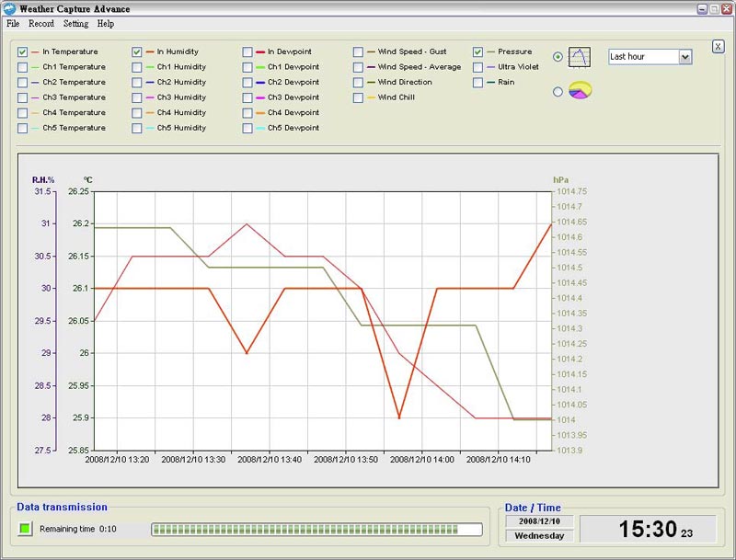
Task: Enable the Ultra Violet checkbox
Action: pos(477,67)
